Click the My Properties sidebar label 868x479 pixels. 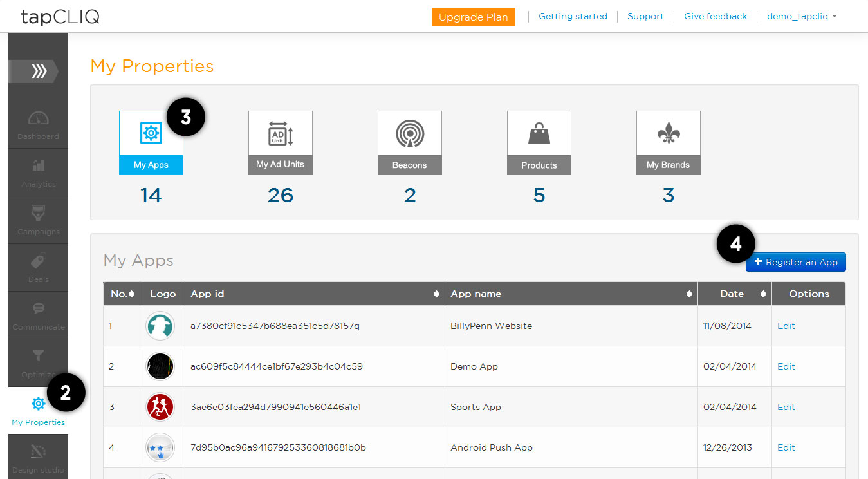click(39, 422)
